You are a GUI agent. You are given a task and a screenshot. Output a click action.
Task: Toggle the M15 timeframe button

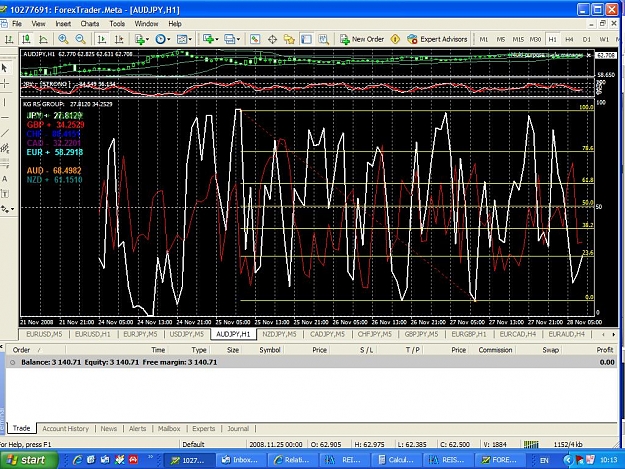tap(518, 39)
